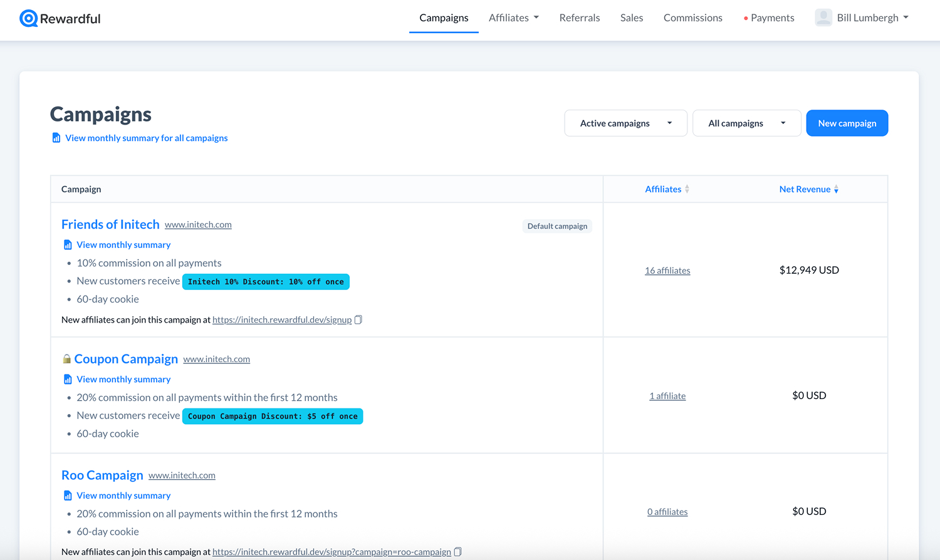The height and width of the screenshot is (560, 940).
Task: Click Roo Campaign monthly summary icon
Action: tap(68, 495)
